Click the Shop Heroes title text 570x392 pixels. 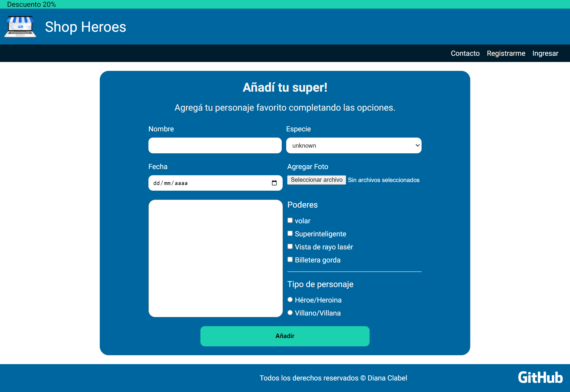click(x=85, y=27)
